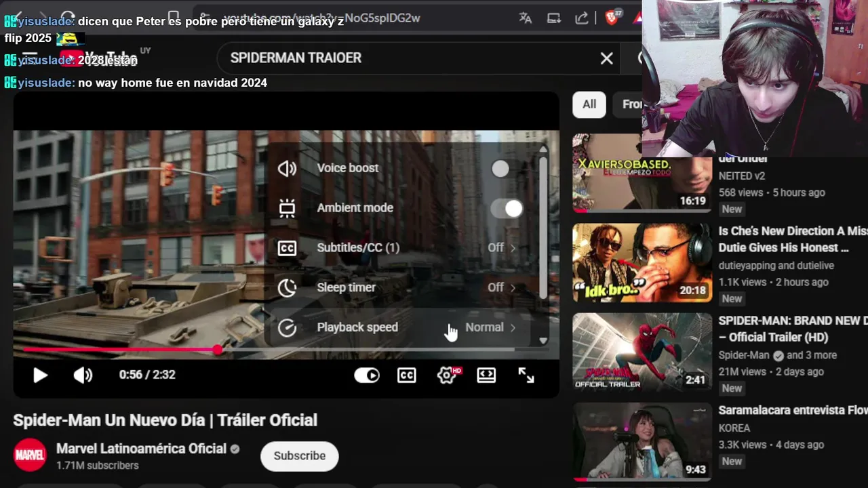This screenshot has height=488, width=868.
Task: Click the dutieyapping and dutielive channel name
Action: pyautogui.click(x=776, y=266)
